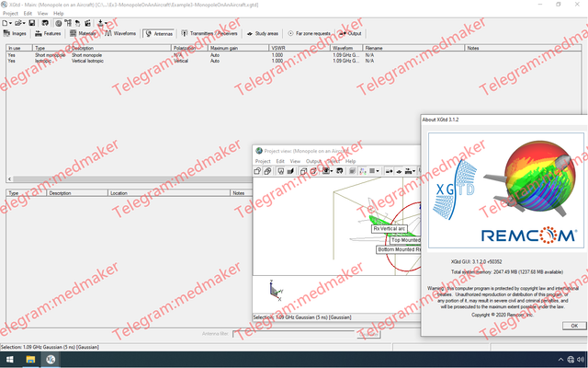Screen dimensions: 588x368
Task: Click the In use column header
Action: point(19,48)
